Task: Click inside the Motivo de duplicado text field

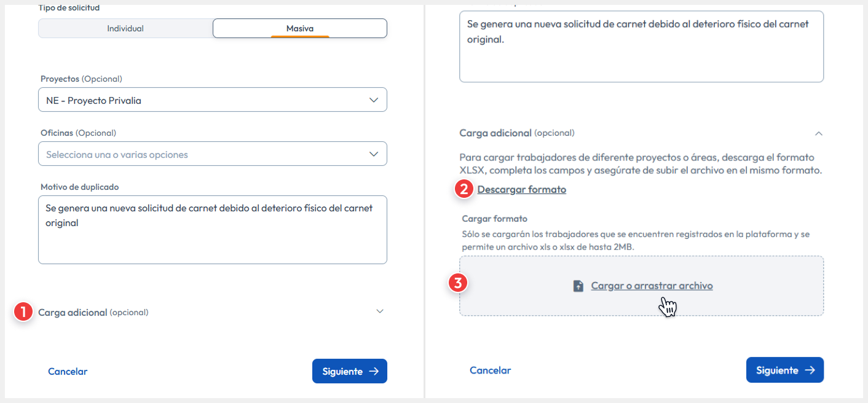Action: 212,230
